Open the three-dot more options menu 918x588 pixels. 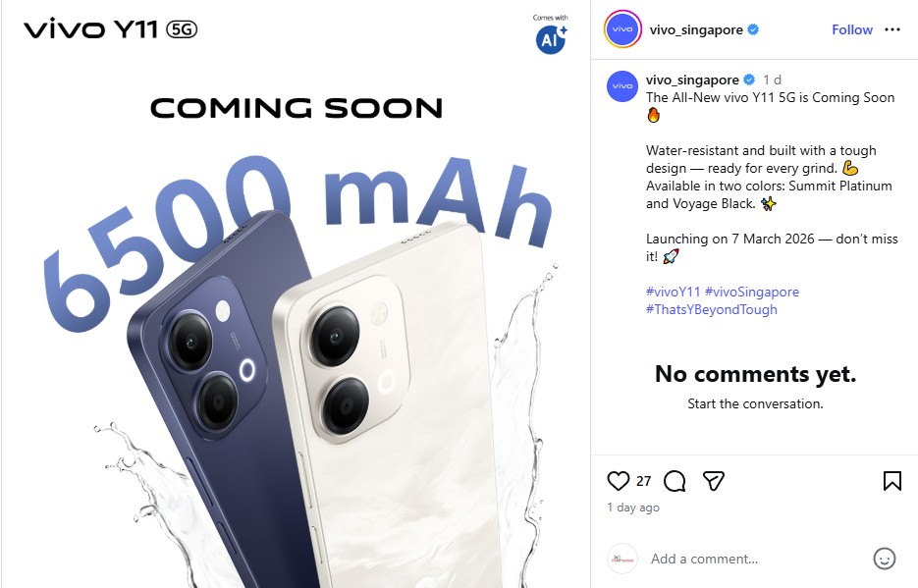point(892,29)
